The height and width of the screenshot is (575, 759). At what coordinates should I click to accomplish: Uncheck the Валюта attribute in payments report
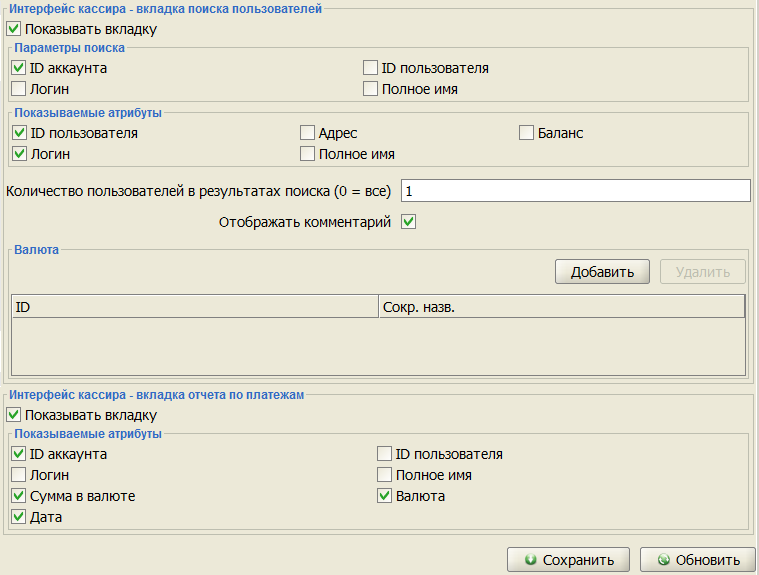[385, 496]
